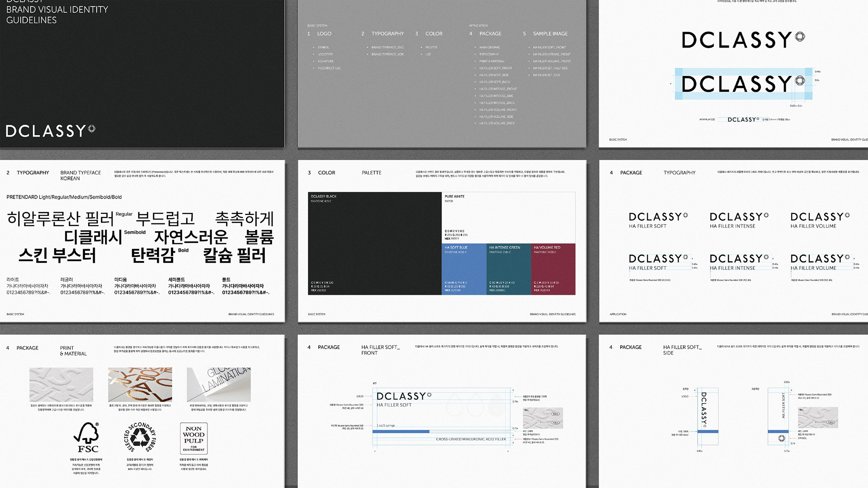
Task: Click the vertical DCLASSY logo on the side package
Action: (704, 409)
